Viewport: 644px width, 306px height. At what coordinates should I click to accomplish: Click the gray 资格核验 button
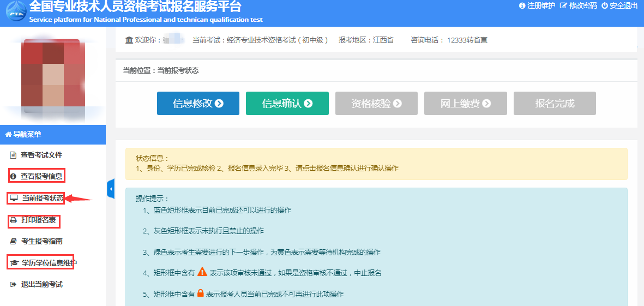pos(376,104)
